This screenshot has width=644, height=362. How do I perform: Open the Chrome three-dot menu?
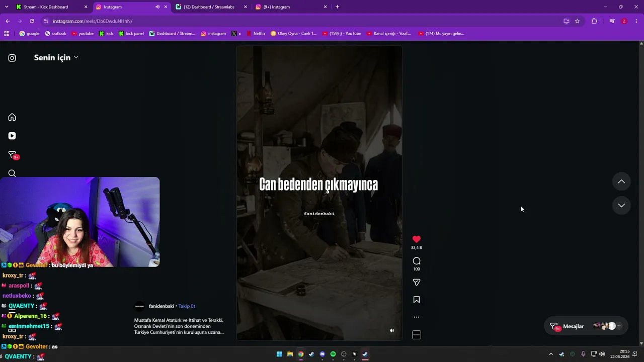636,21
